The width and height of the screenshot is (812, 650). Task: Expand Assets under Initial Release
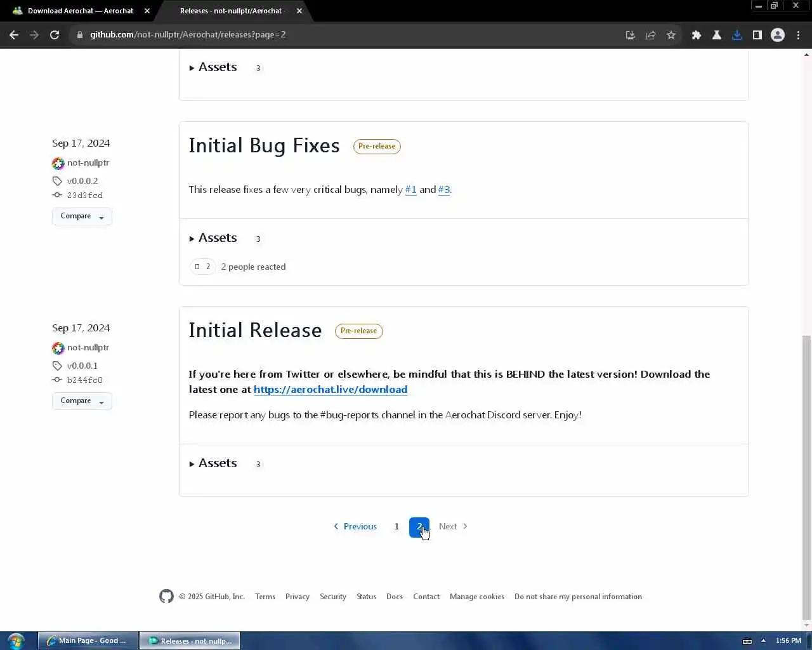pyautogui.click(x=213, y=463)
